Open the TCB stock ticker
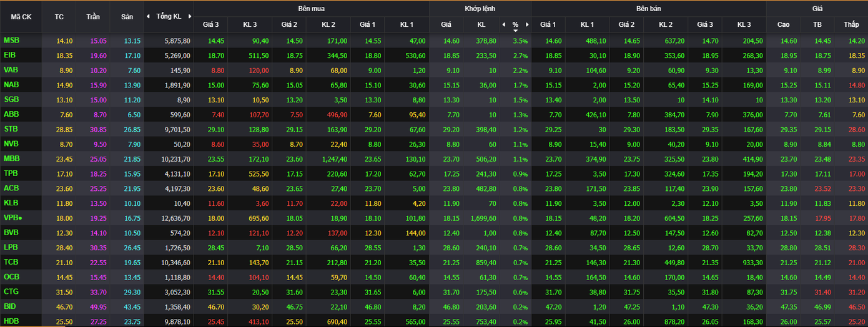 click(10, 263)
